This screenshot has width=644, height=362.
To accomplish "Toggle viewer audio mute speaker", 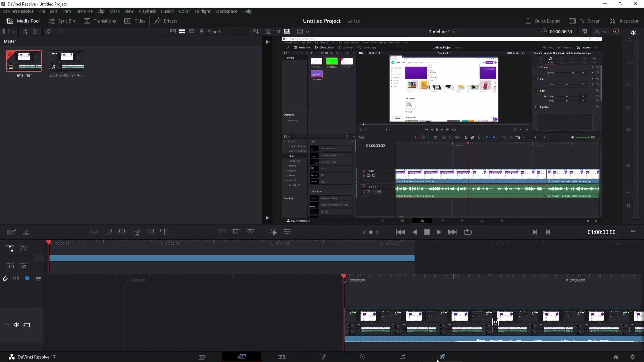I will point(633,32).
